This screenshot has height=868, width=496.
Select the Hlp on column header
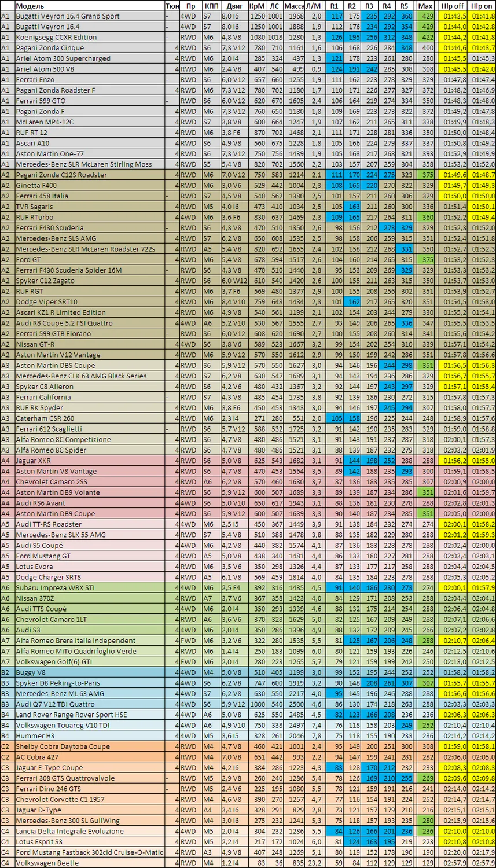[x=482, y=5]
